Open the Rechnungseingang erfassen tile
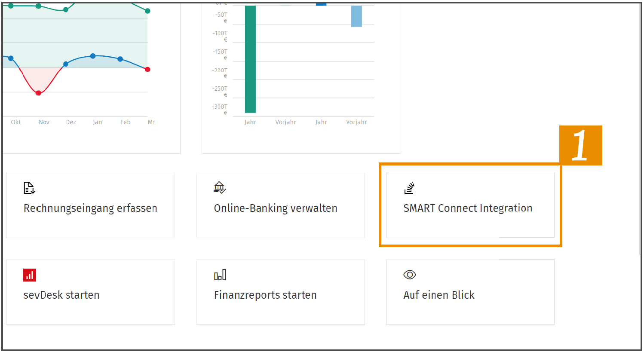The image size is (644, 352). [x=90, y=205]
